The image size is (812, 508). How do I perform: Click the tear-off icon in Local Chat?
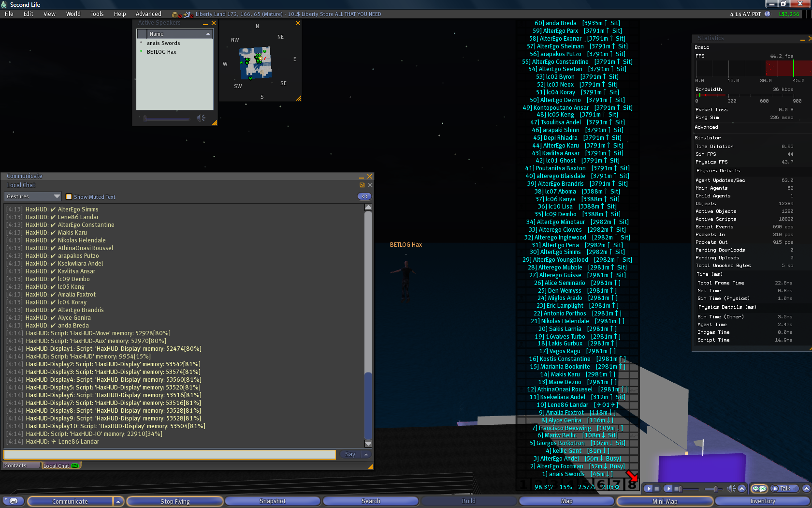point(362,185)
